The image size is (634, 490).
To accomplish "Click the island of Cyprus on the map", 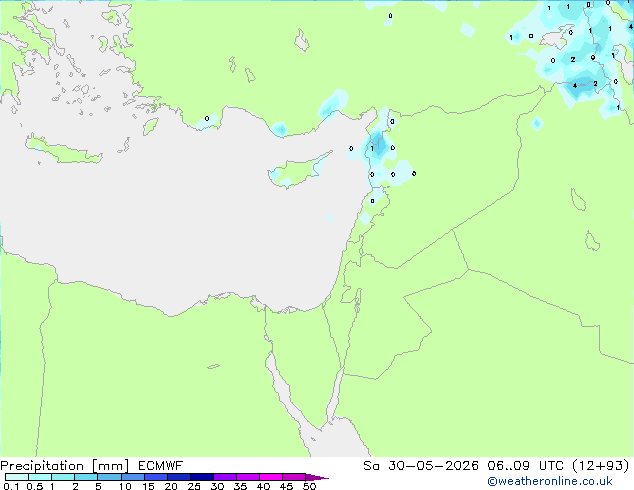I will [x=297, y=172].
